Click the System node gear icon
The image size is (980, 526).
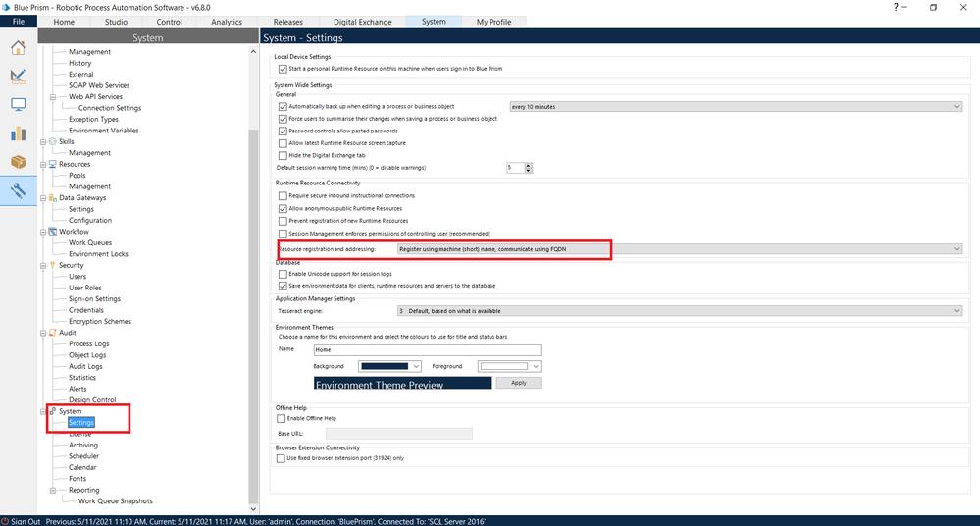click(x=53, y=411)
